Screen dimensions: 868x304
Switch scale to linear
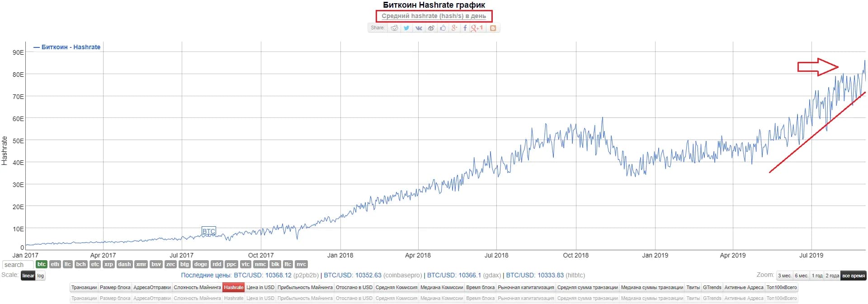28,276
